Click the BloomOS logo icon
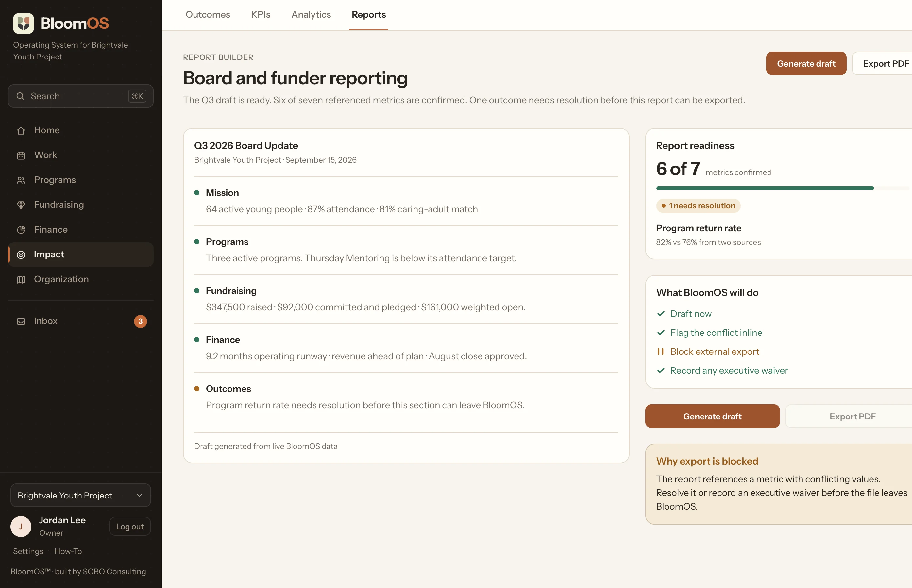 click(23, 23)
